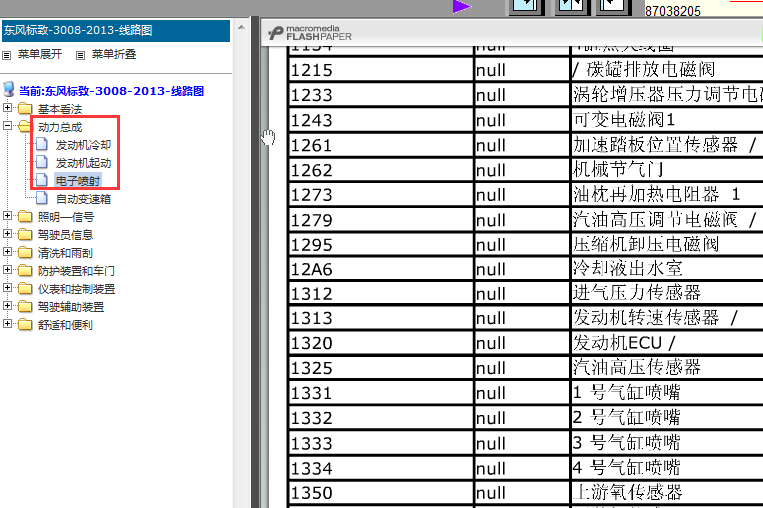763x508 pixels.
Task: Click the 机械节气门 cell
Action: tap(667, 170)
